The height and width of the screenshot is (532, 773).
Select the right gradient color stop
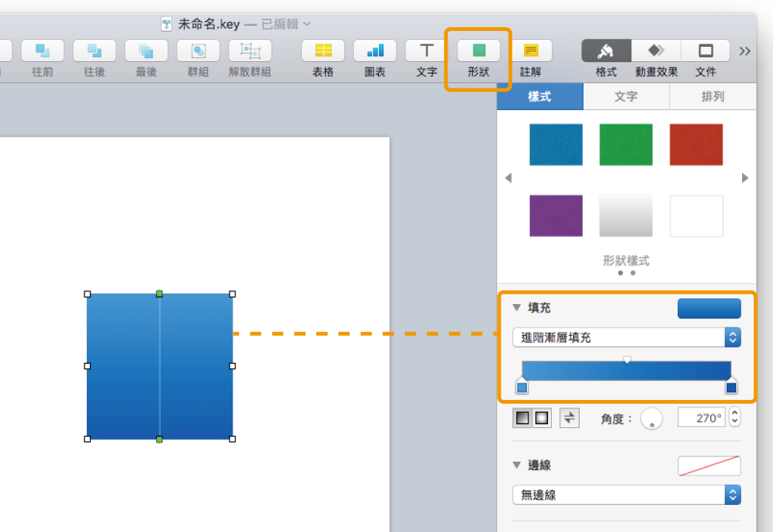(x=731, y=386)
